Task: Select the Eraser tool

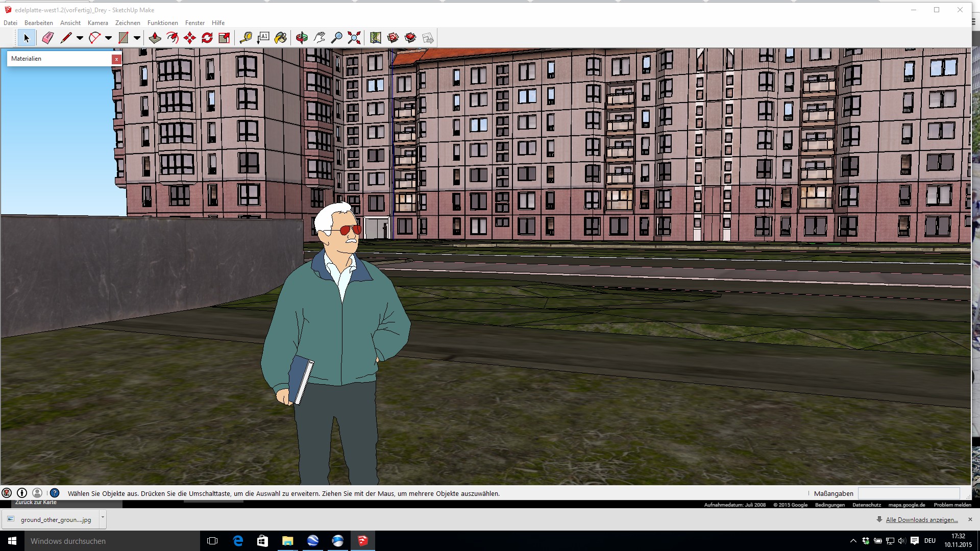Action: point(48,38)
